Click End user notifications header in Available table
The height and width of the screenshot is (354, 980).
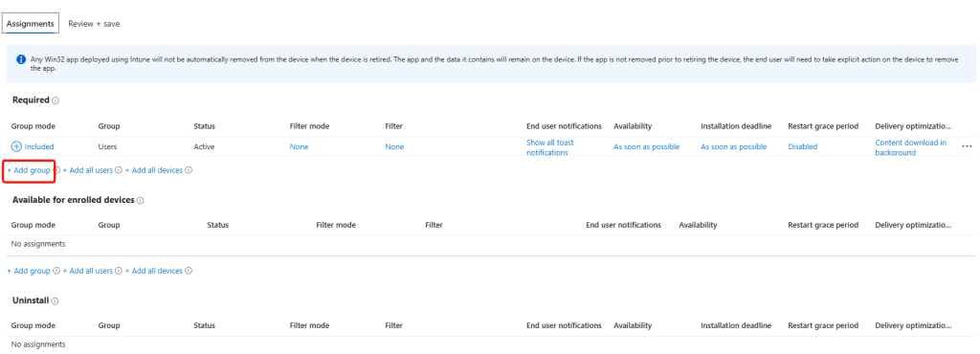pyautogui.click(x=623, y=225)
